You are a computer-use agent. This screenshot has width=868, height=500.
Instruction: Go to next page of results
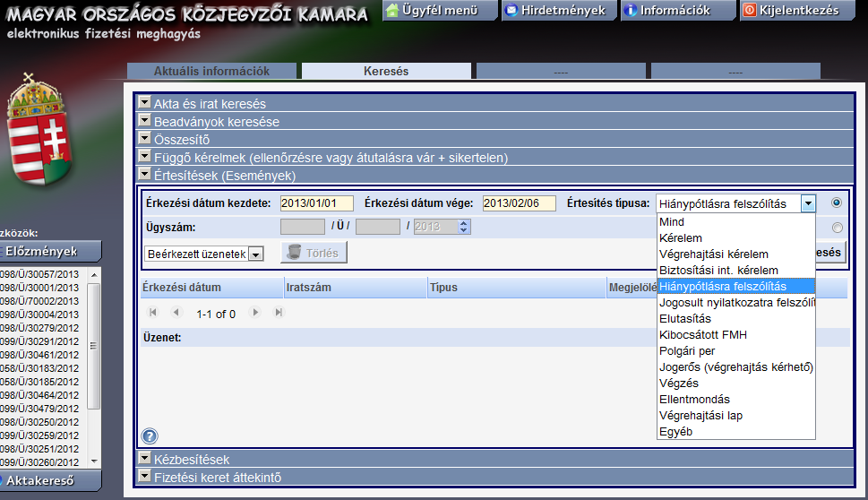pos(255,313)
